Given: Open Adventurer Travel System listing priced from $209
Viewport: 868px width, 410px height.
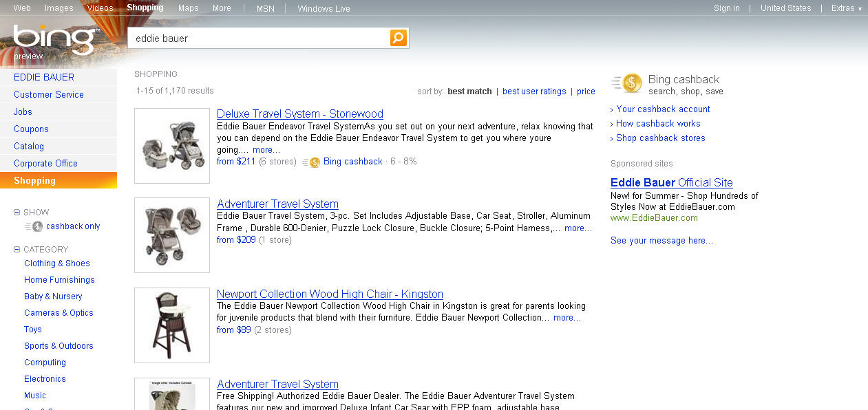Looking at the screenshot, I should tap(277, 204).
